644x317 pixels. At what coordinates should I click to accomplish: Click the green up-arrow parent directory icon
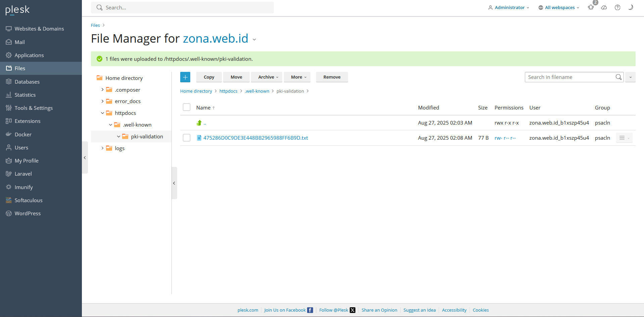199,123
